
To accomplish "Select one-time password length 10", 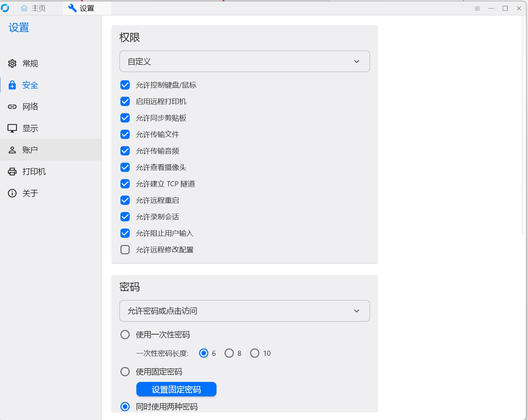I will [255, 353].
